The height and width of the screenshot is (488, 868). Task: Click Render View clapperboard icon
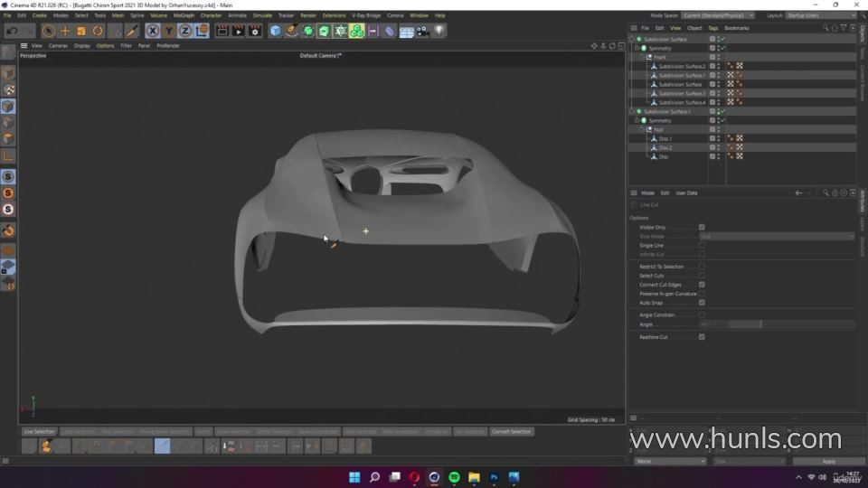(222, 31)
